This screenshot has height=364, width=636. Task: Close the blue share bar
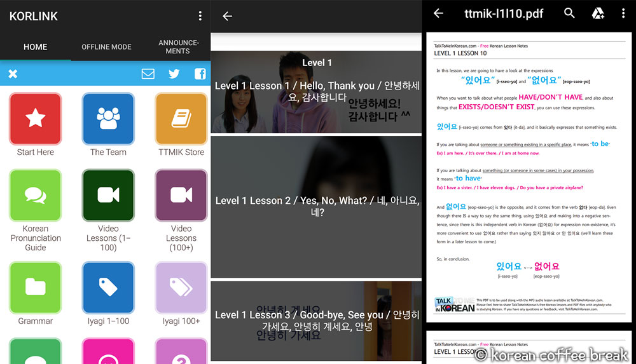click(13, 74)
